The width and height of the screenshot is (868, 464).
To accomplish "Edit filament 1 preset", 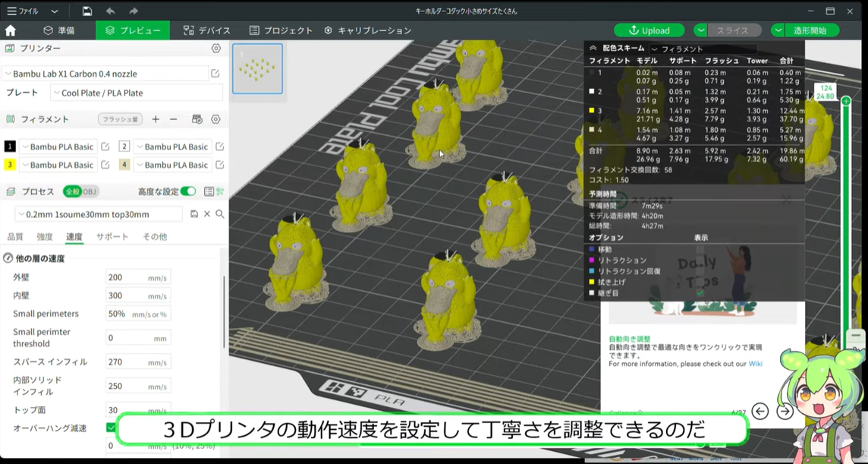I will pyautogui.click(x=105, y=147).
